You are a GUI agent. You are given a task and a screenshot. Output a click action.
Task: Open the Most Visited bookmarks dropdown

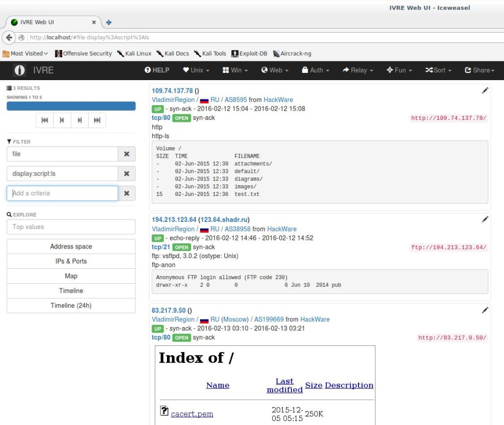click(26, 54)
